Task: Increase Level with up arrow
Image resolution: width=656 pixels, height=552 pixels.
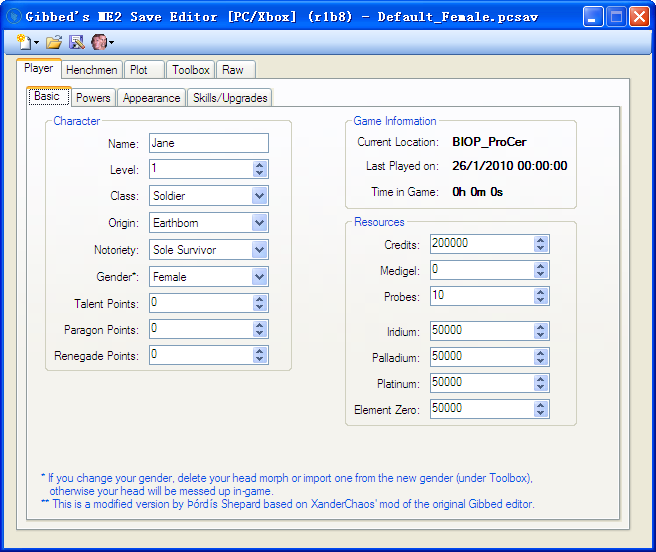Action: 260,165
